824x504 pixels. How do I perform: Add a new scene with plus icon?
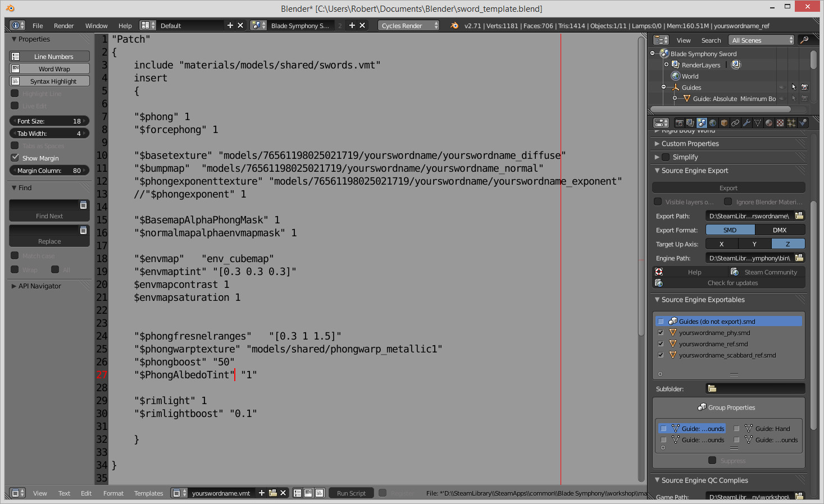pos(352,25)
